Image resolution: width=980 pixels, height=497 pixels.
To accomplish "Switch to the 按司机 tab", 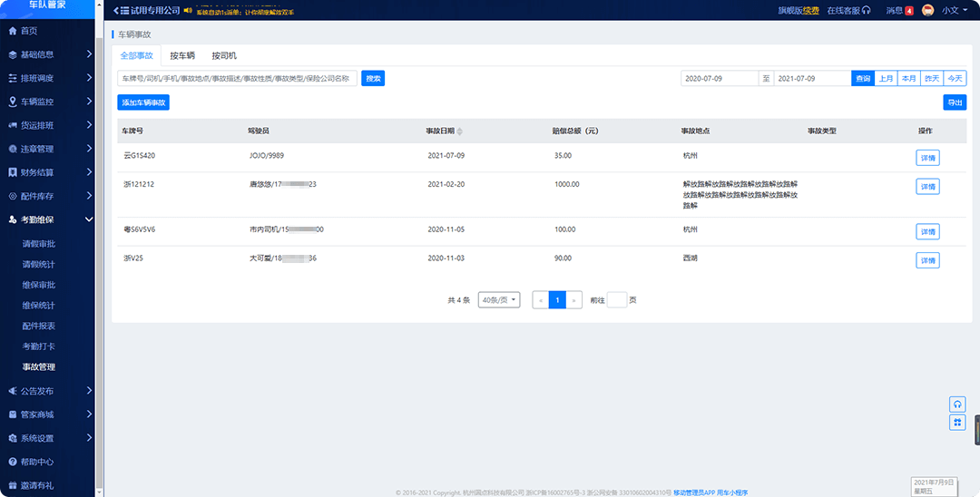I will (x=224, y=55).
